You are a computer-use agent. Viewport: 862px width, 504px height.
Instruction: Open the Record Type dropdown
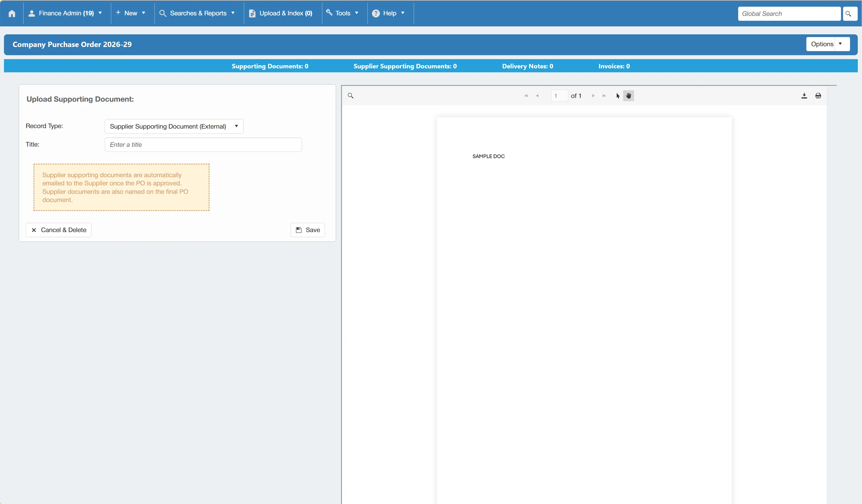[174, 126]
